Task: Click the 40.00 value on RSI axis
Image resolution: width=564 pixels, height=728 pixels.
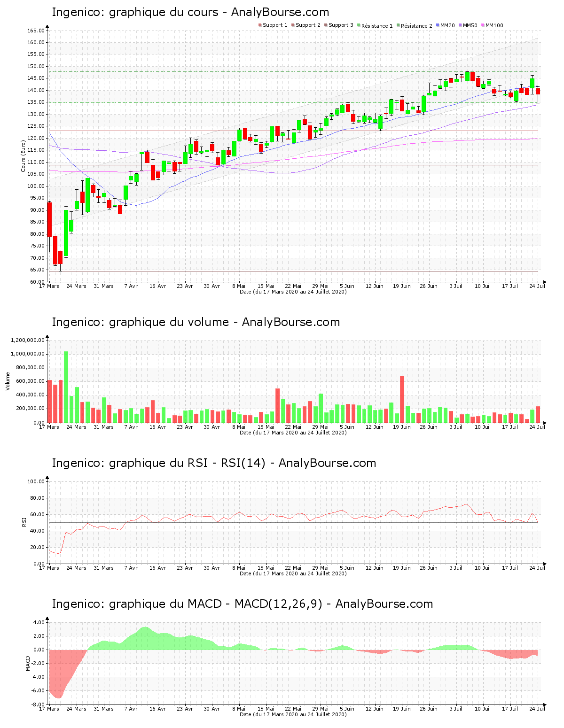Action: click(x=37, y=531)
